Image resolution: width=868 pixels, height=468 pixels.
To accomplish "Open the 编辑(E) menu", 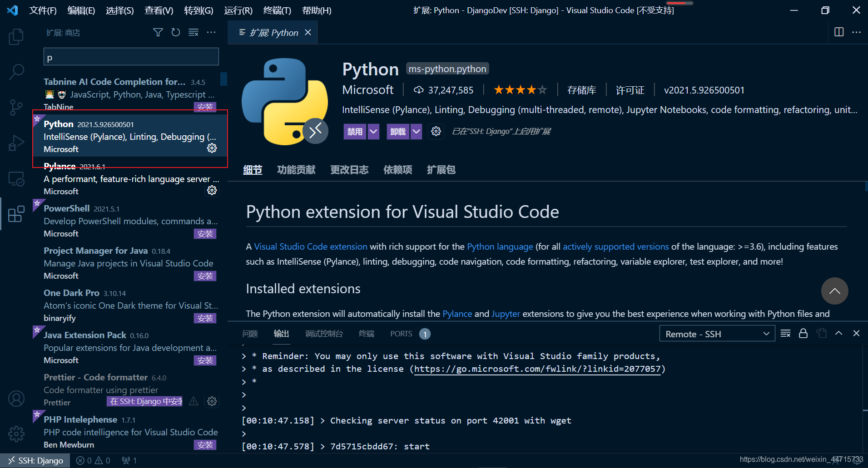I will pos(81,10).
